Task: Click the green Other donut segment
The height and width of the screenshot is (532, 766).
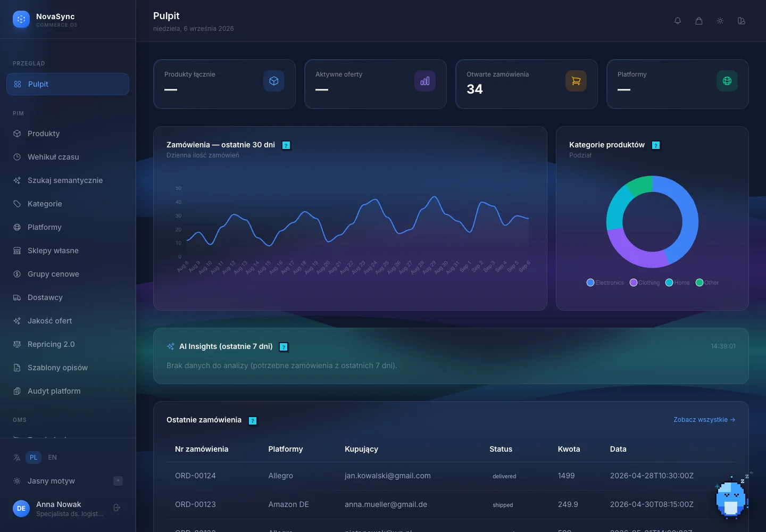Action: [x=640, y=185]
